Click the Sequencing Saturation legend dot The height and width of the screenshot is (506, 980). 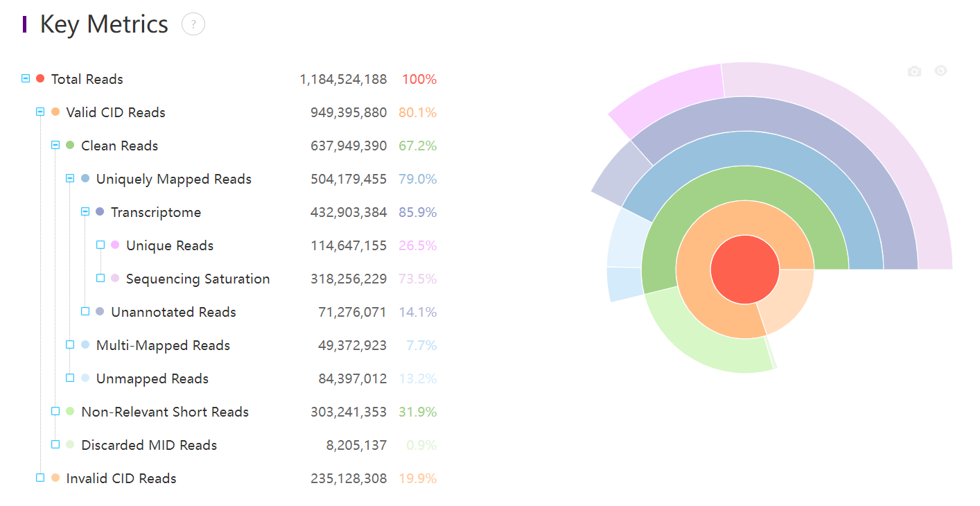coord(115,278)
